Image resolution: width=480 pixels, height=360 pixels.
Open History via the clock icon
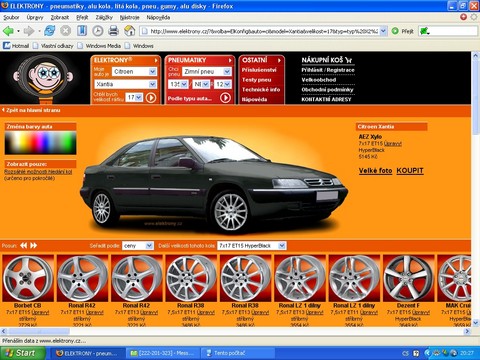pos(98,31)
